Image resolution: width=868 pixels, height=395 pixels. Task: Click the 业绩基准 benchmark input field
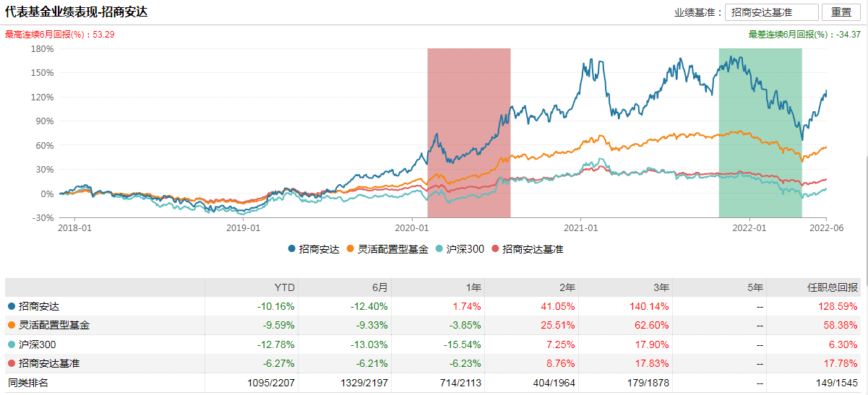tap(771, 12)
